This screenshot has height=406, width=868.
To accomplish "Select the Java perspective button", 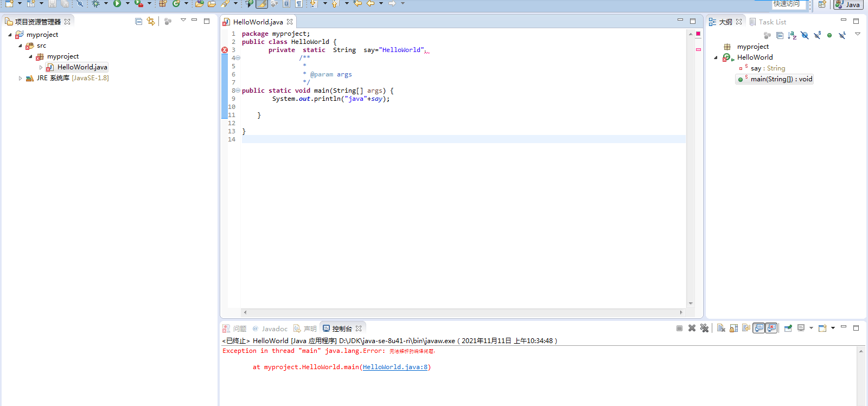I will (848, 4).
